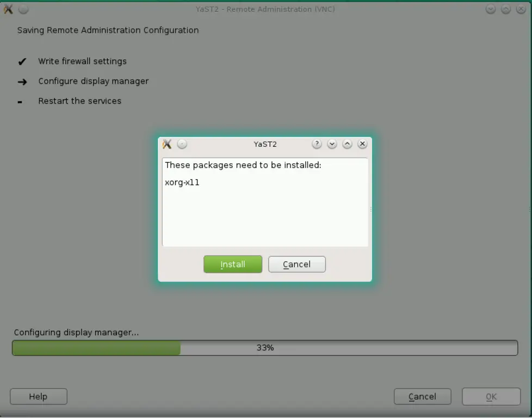Click Cancel in the Remote Administration window

click(423, 397)
